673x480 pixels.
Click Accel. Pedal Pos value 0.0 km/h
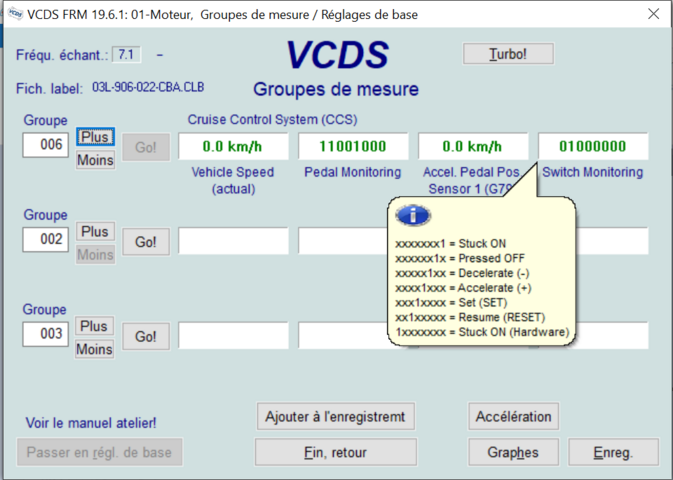(473, 146)
